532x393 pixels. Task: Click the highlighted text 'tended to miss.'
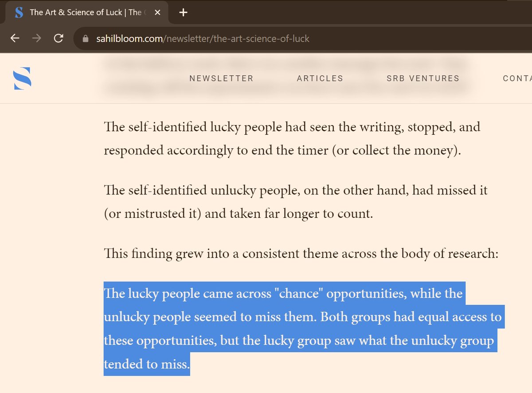(147, 365)
